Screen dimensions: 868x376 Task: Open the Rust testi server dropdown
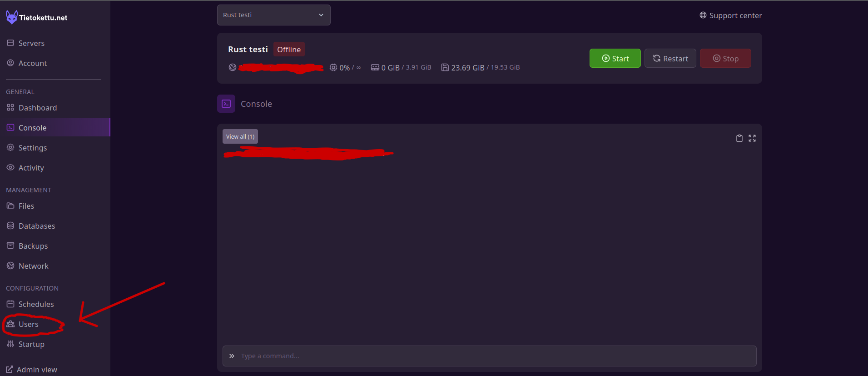[x=273, y=15]
